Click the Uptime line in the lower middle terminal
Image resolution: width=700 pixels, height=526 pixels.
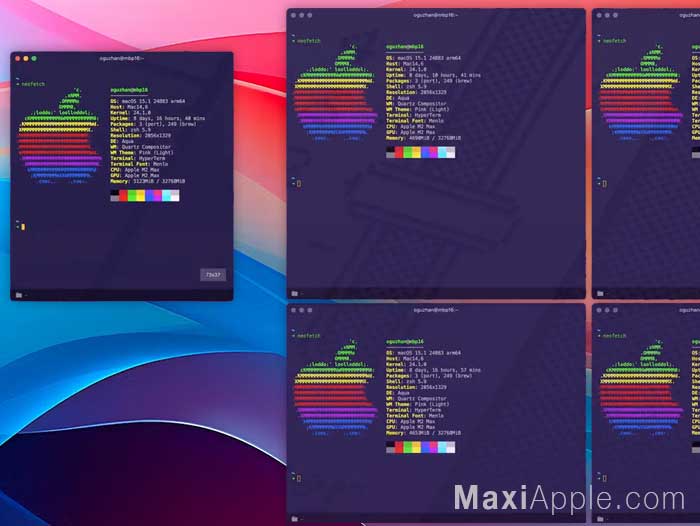pos(433,370)
